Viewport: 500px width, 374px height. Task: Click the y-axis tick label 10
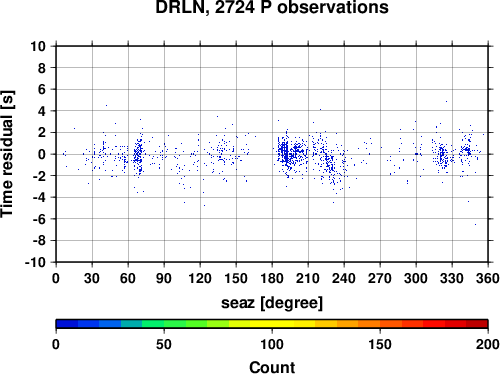[x=38, y=46]
